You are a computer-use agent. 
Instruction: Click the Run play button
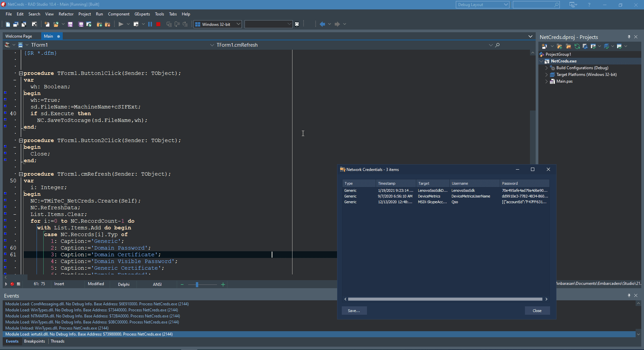click(121, 24)
